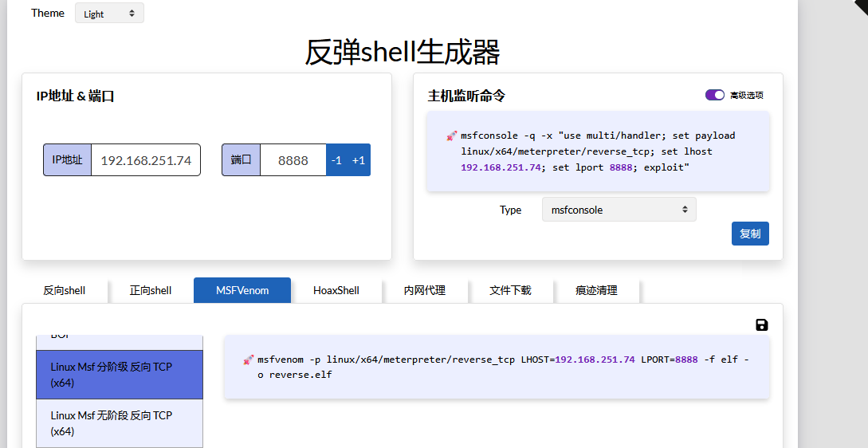Open the 文件下载 tab

tap(510, 290)
